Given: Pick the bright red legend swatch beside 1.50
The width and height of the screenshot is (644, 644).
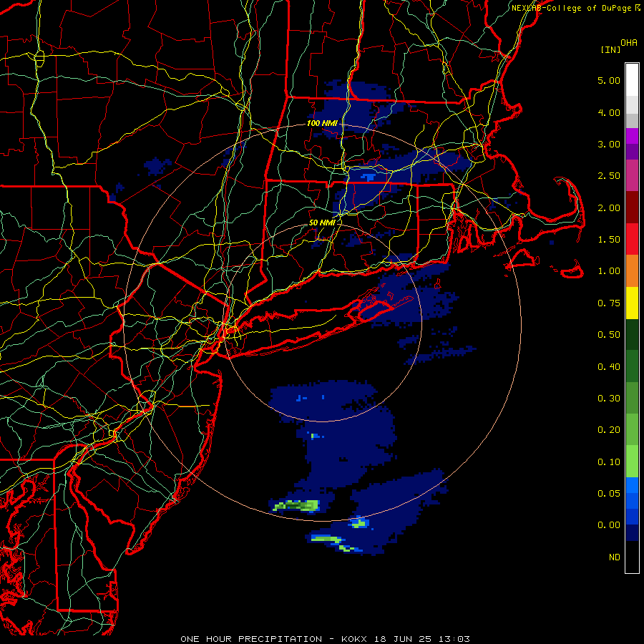Looking at the screenshot, I should coord(632,239).
